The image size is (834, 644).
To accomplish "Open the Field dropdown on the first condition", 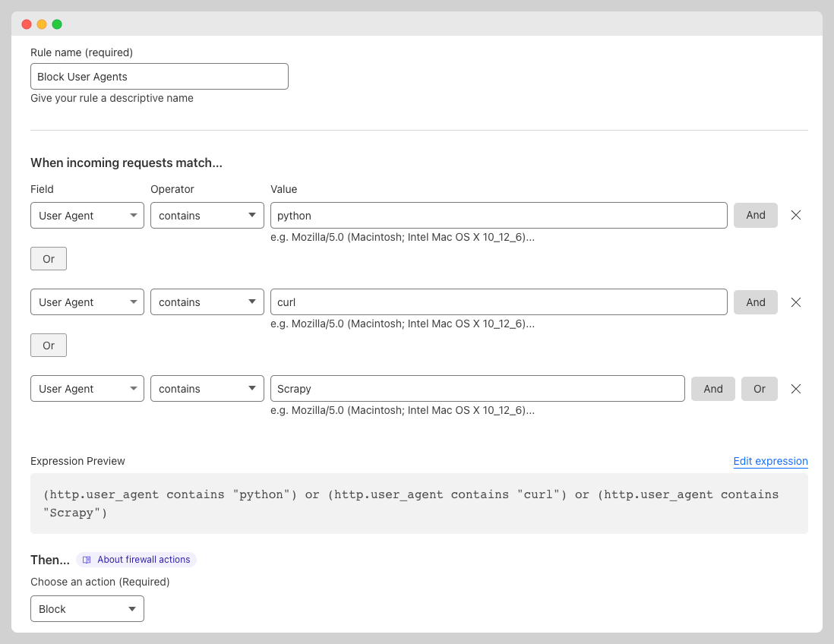I will [87, 215].
